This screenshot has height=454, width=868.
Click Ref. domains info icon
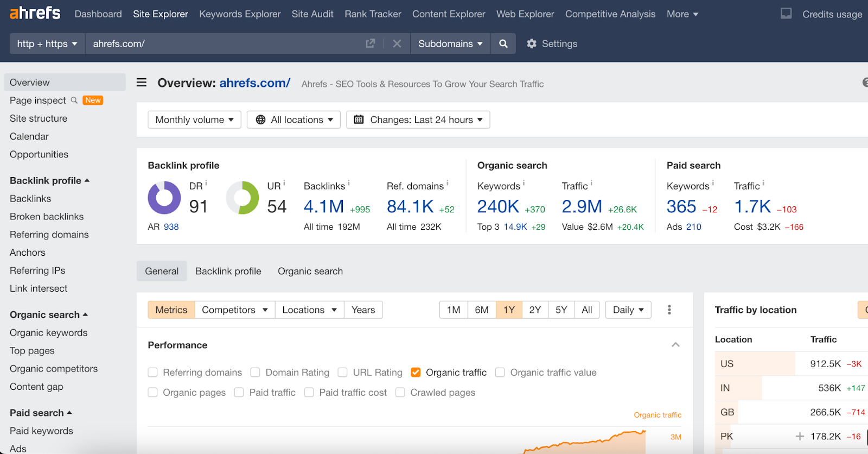click(448, 182)
